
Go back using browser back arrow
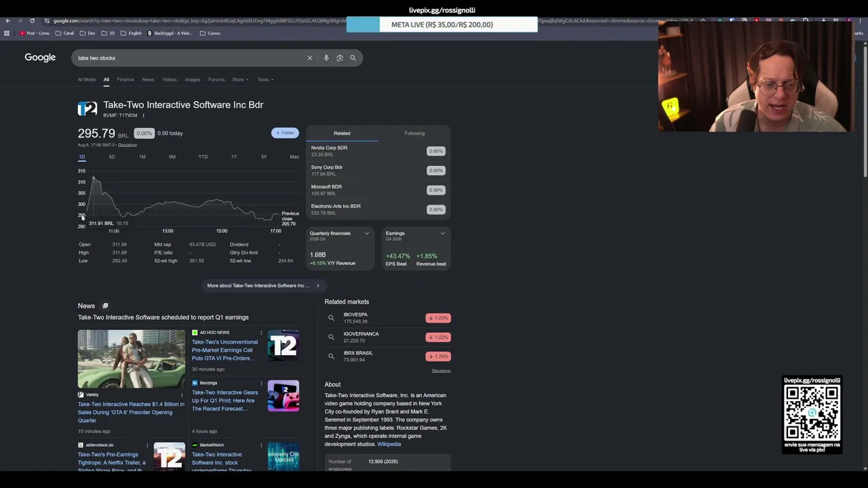tap(7, 20)
